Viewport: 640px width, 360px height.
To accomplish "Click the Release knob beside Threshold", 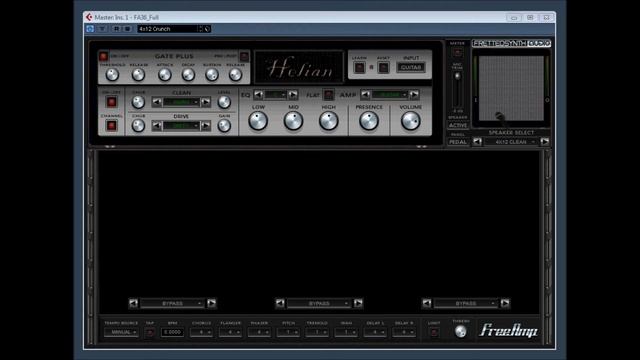I will pos(138,75).
